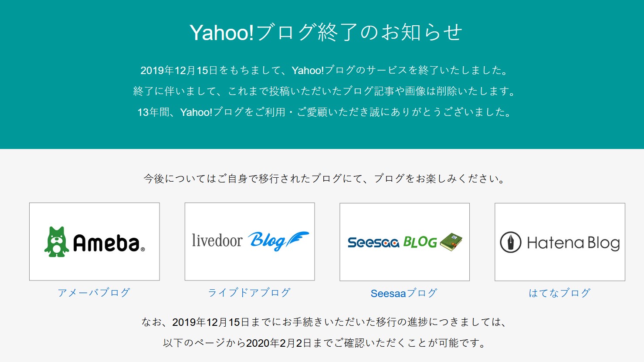Click the green book icon in Seesaa logo
This screenshot has width=644, height=362.
[451, 242]
